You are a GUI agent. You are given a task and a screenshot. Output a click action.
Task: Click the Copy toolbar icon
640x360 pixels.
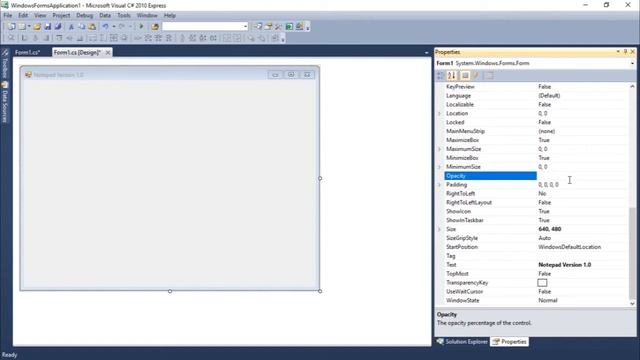point(82,27)
